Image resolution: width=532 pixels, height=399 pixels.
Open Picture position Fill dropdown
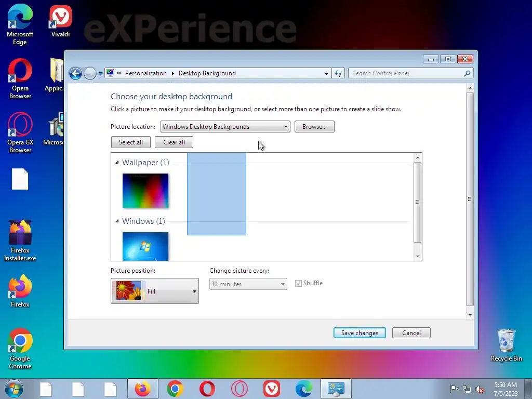click(155, 291)
